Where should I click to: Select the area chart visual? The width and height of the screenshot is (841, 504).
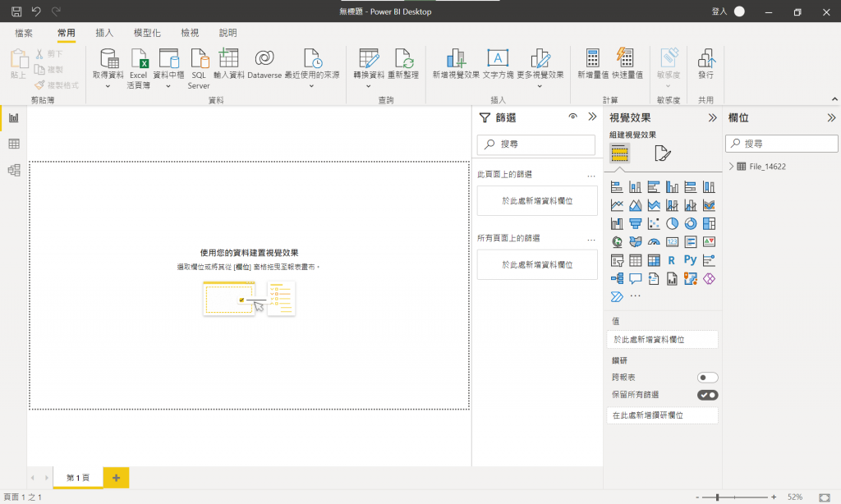pyautogui.click(x=635, y=205)
